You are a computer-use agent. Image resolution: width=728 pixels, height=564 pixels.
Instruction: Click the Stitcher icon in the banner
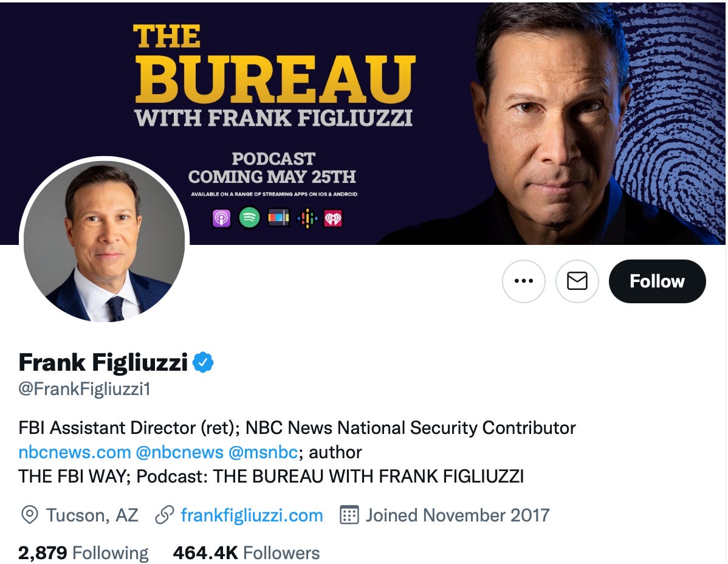[279, 218]
